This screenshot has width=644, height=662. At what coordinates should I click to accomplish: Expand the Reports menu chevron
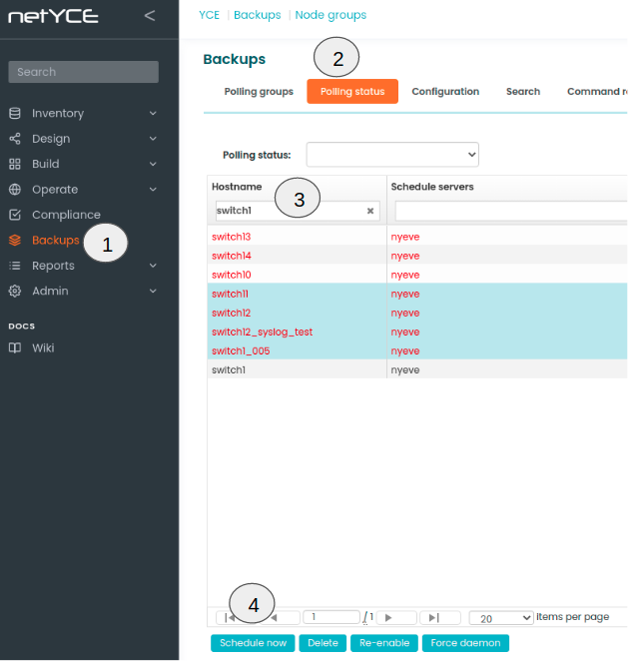[153, 266]
